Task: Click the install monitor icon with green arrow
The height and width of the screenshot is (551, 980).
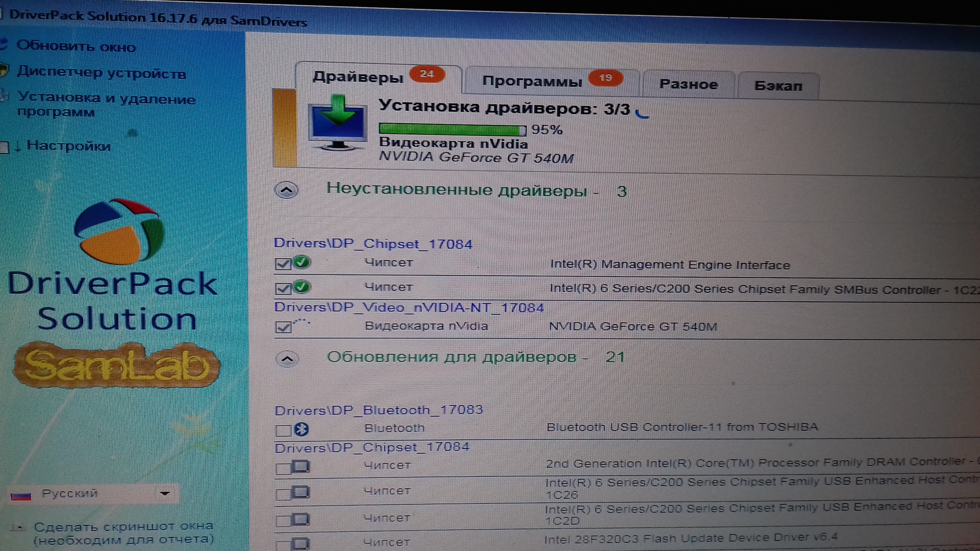Action: tap(338, 123)
